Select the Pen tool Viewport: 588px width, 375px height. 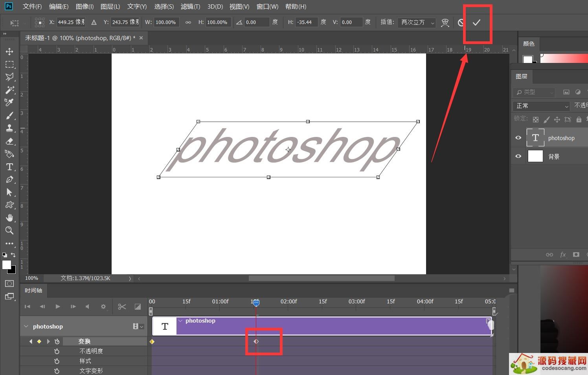point(9,179)
